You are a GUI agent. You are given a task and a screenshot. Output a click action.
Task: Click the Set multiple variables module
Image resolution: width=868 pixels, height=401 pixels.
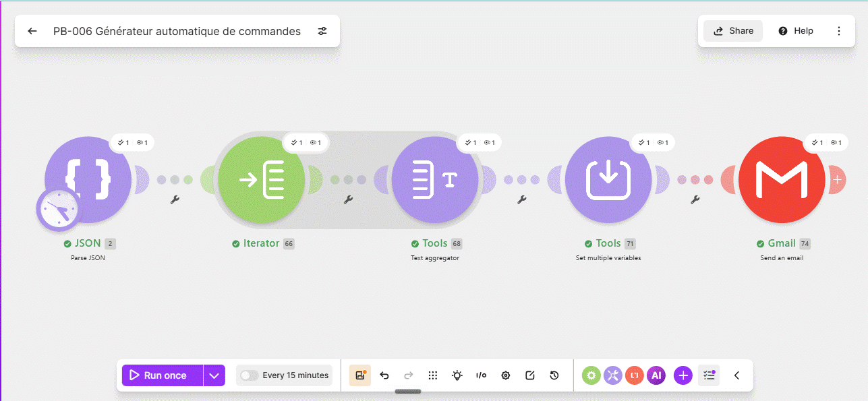coord(608,179)
